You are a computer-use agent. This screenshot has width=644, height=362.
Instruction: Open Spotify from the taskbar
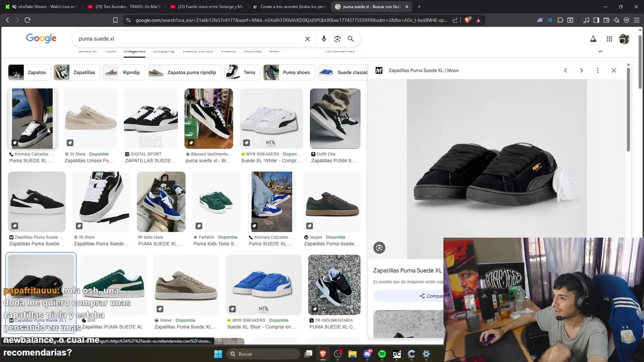point(382,354)
